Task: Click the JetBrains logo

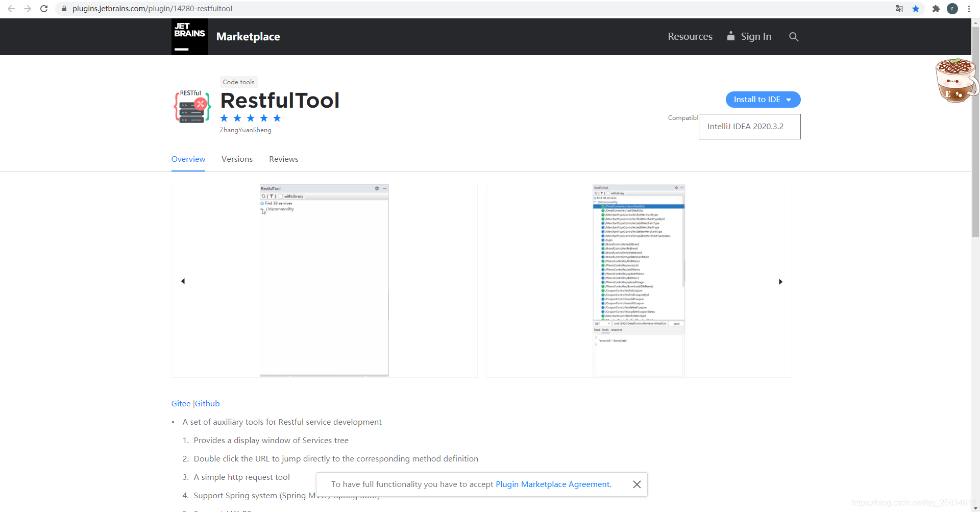Action: 190,37
